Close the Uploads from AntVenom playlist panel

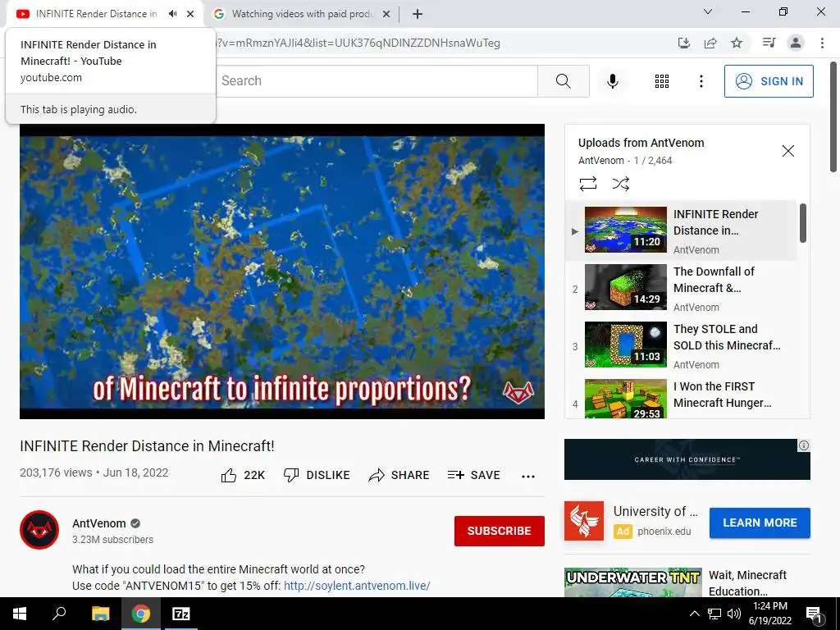click(x=787, y=151)
